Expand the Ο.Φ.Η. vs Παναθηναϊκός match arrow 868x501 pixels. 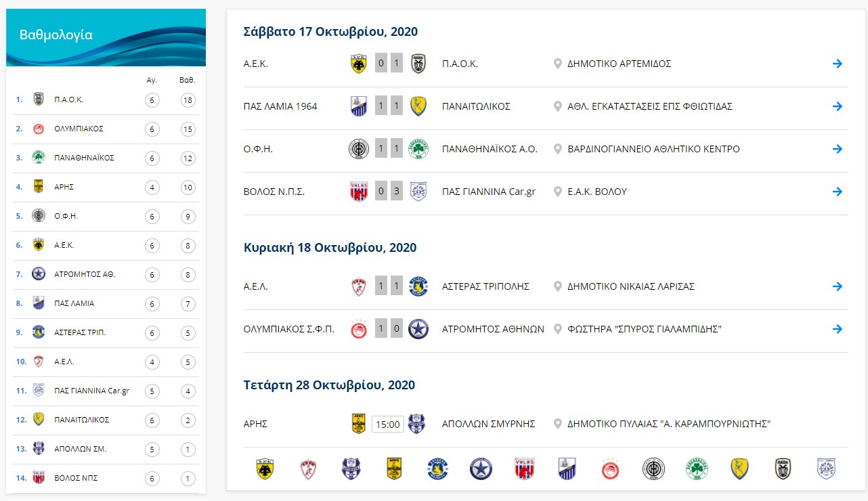tap(838, 150)
